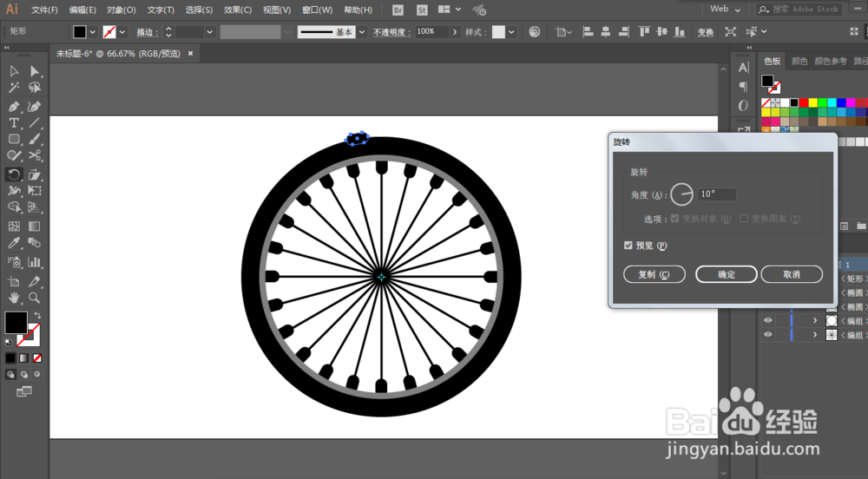Select the Scissors tool
Screen dimensions: 868x479
(35, 155)
